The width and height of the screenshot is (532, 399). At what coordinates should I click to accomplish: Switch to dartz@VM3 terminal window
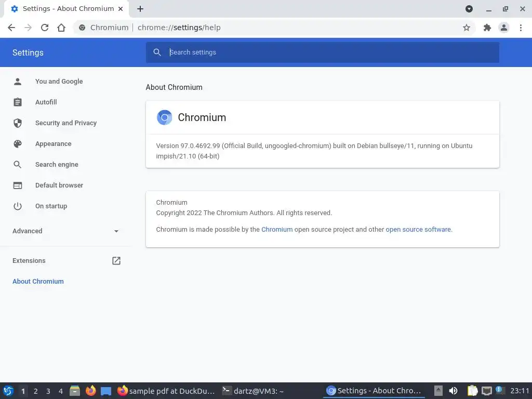(x=253, y=391)
